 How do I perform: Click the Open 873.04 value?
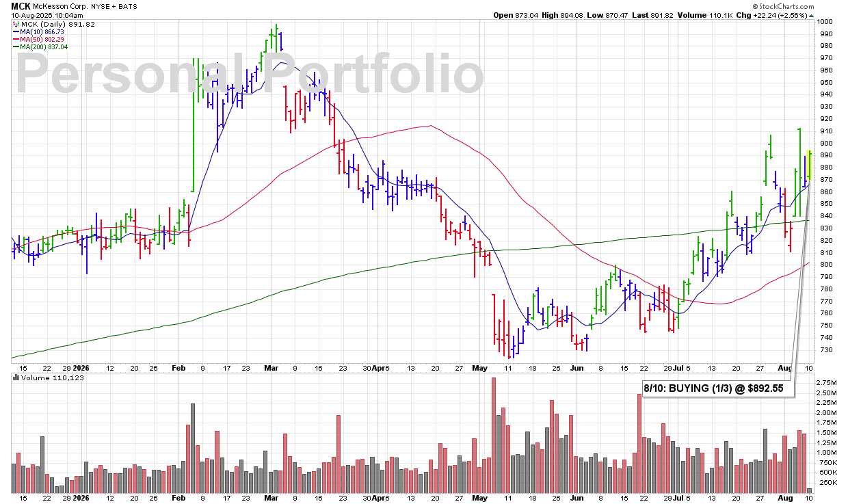point(517,14)
